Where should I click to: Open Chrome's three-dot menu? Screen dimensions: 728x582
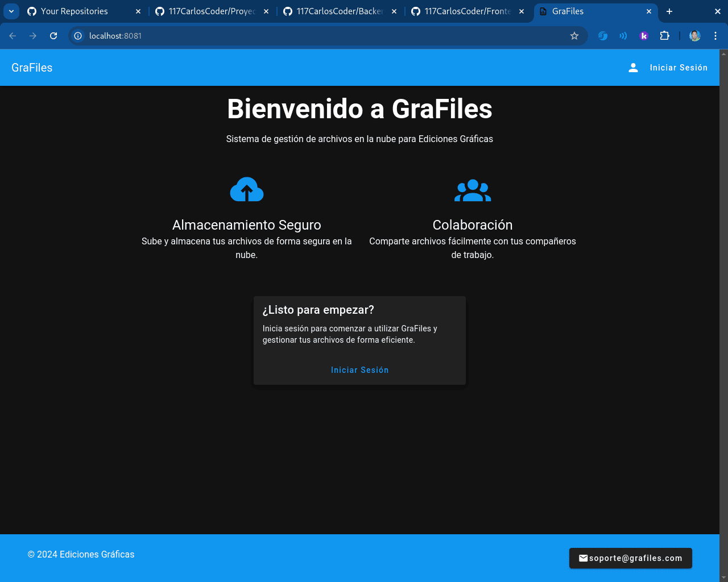[715, 35]
